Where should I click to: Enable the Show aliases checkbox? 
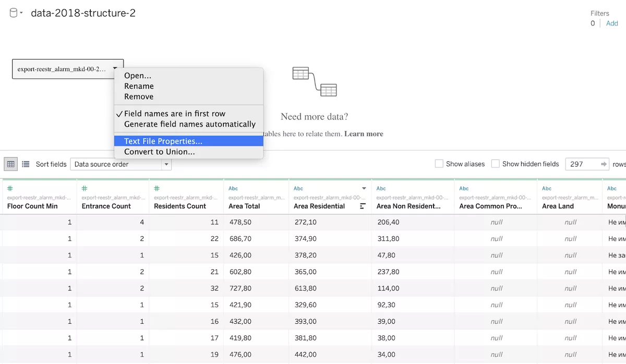439,164
